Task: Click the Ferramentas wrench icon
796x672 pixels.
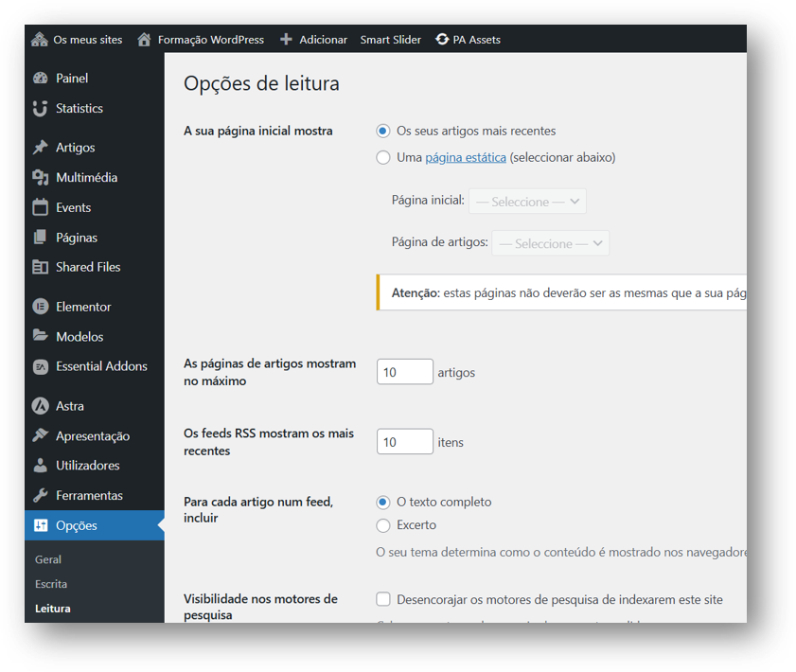Action: pos(40,495)
